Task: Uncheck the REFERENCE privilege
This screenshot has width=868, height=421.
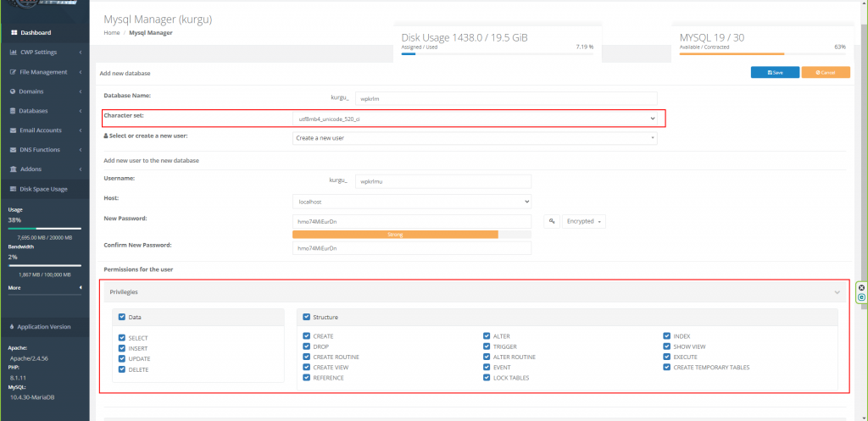Action: coord(307,378)
